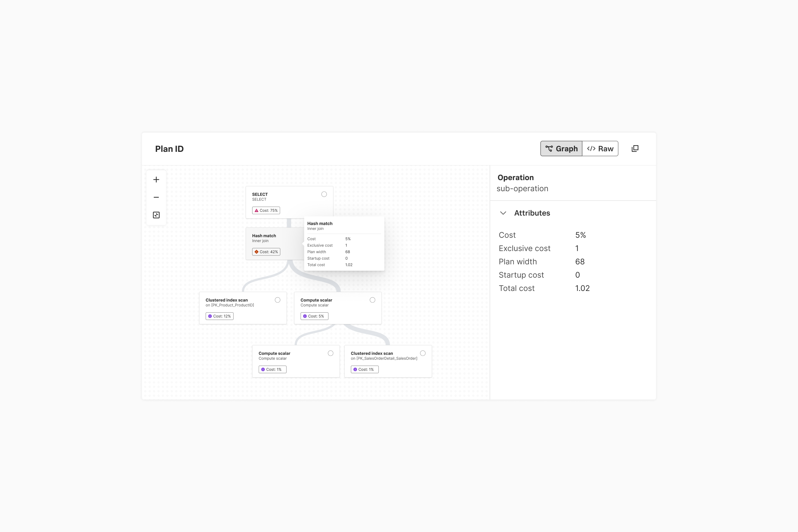Click the info icon on the bottom 1% cost badge

355,369
